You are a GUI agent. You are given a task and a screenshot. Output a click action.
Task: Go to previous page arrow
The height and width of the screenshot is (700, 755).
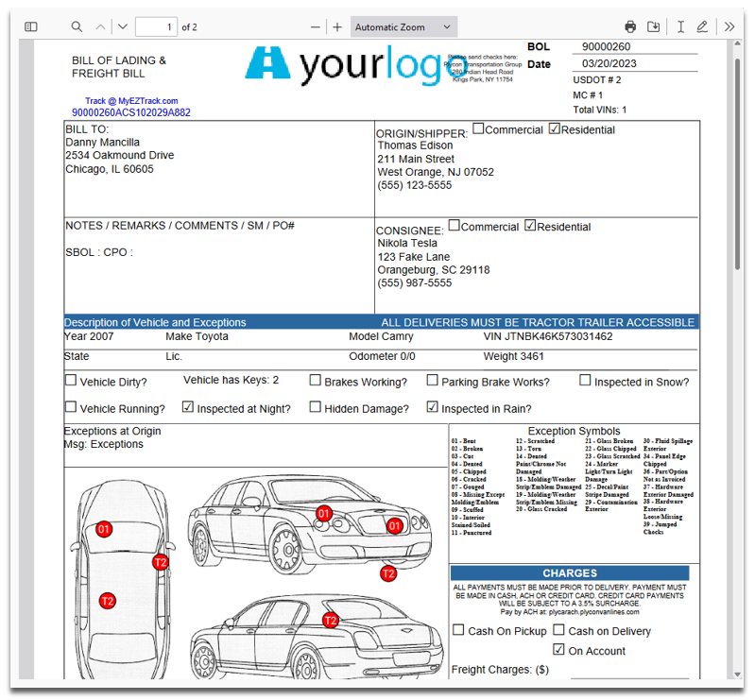[100, 27]
